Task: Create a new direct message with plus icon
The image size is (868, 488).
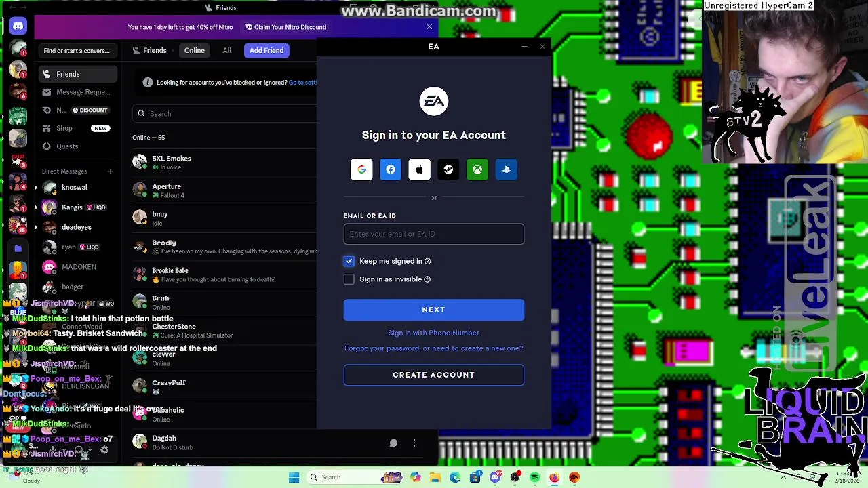Action: pos(110,171)
